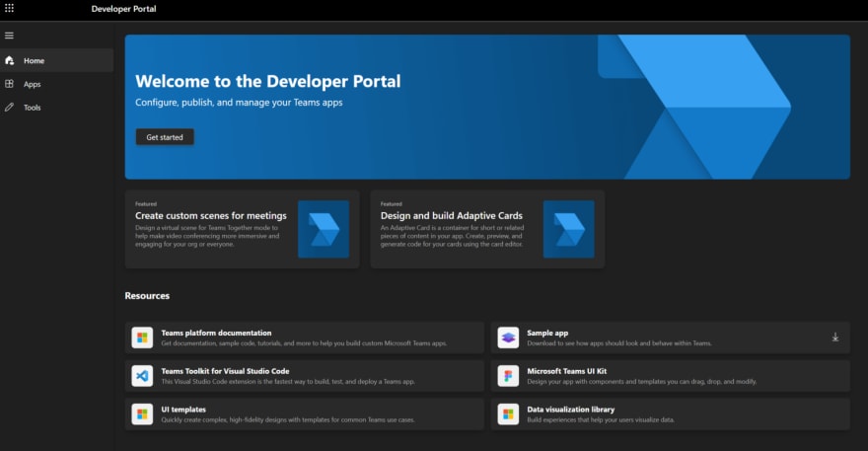Open the app launcher grid icon
Image resolution: width=868 pixels, height=451 pixels.
coord(10,8)
